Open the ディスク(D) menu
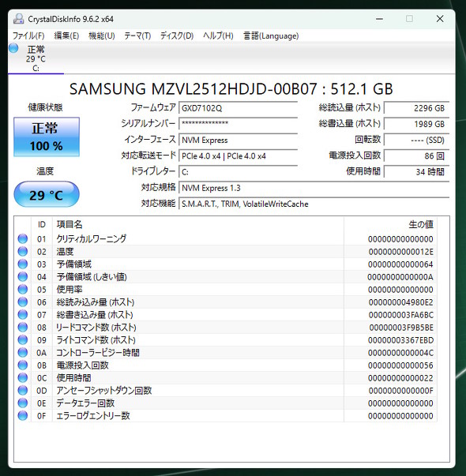 click(x=177, y=36)
